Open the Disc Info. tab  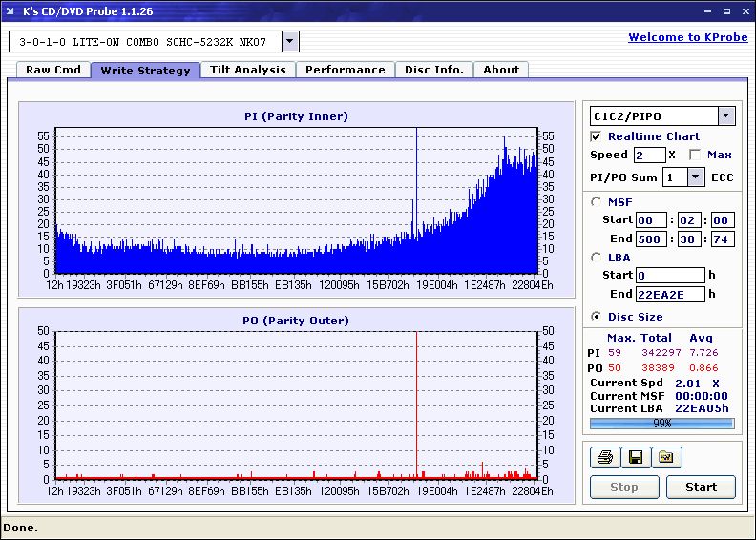point(433,70)
